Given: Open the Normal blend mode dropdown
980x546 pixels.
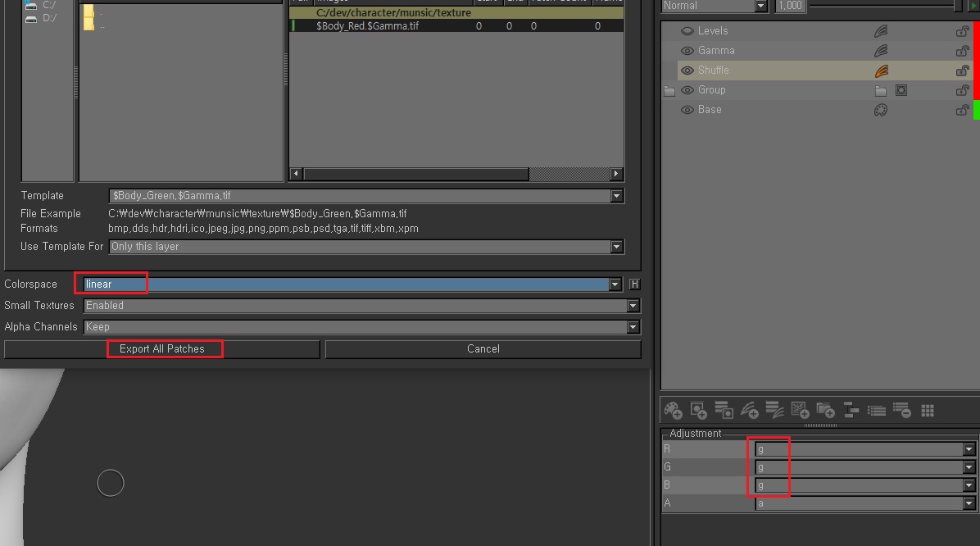Looking at the screenshot, I should coord(760,6).
